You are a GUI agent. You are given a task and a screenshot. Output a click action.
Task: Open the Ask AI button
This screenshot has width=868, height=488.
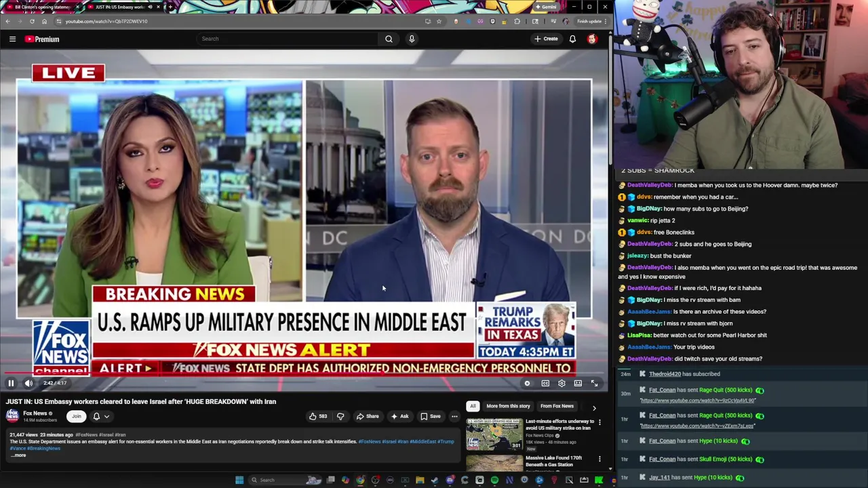pos(399,416)
